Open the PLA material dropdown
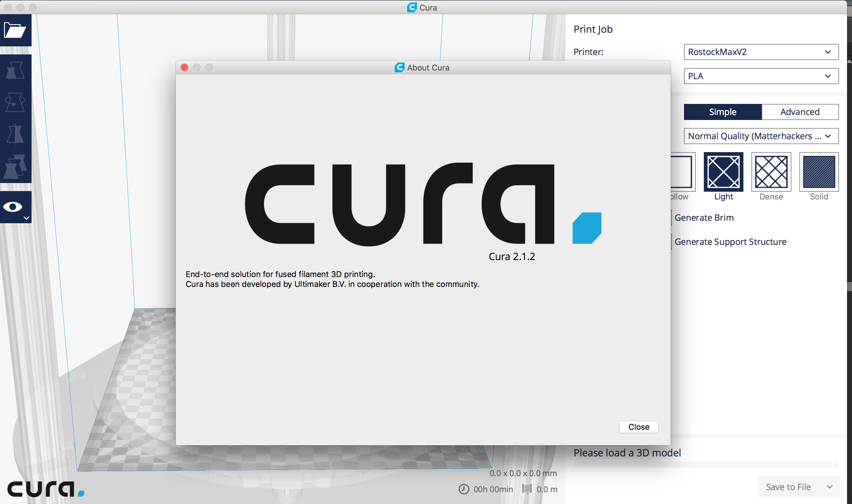Viewport: 852px width, 504px height. point(761,76)
